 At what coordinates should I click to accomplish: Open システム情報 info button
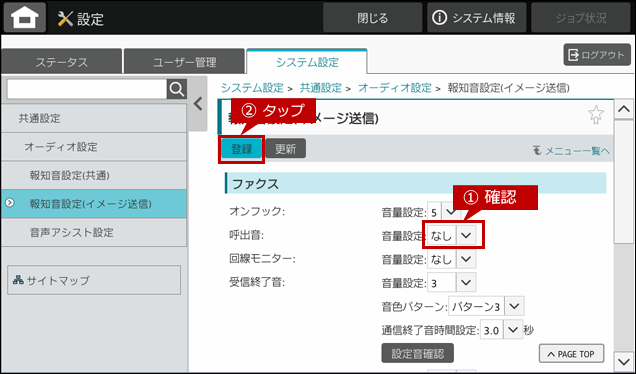click(476, 18)
